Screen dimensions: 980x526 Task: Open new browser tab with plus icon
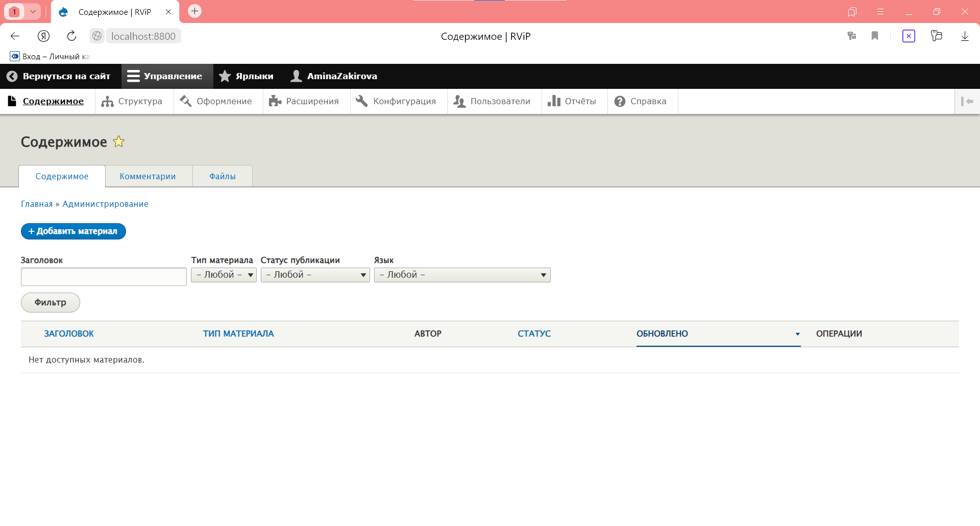pyautogui.click(x=194, y=11)
